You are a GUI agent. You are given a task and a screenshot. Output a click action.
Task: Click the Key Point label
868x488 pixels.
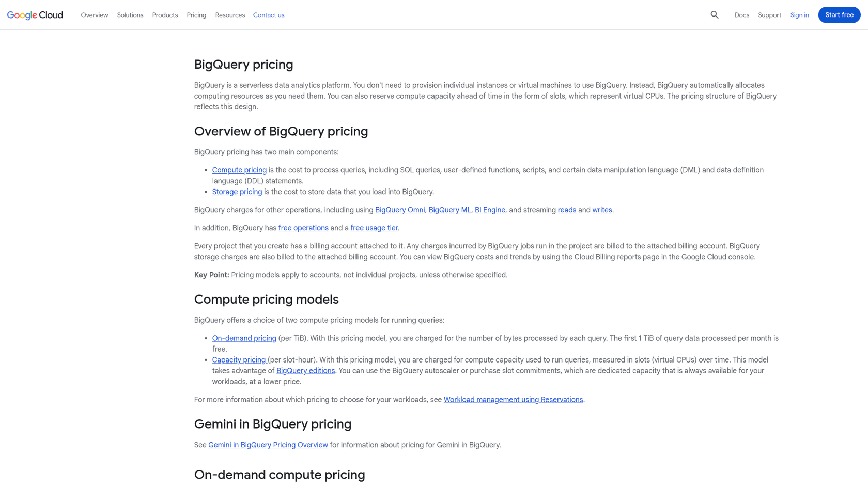pos(212,275)
